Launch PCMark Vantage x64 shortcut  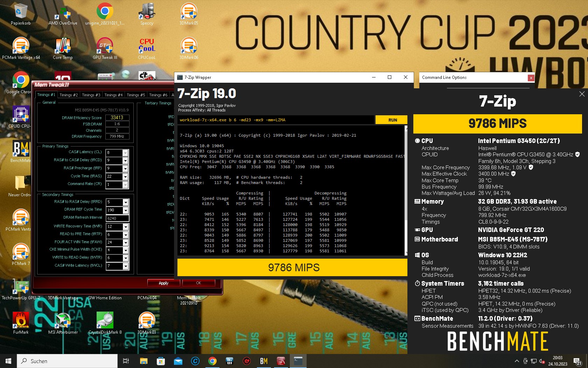click(x=21, y=48)
